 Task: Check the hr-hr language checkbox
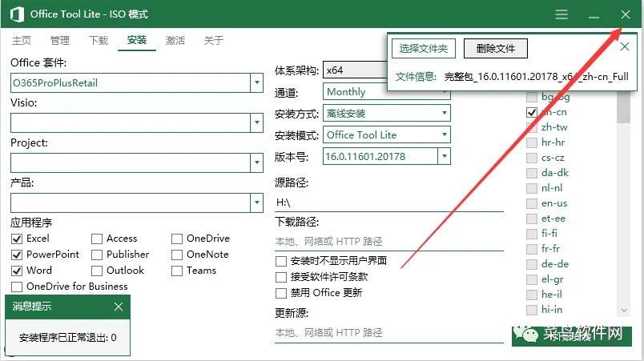coord(532,142)
